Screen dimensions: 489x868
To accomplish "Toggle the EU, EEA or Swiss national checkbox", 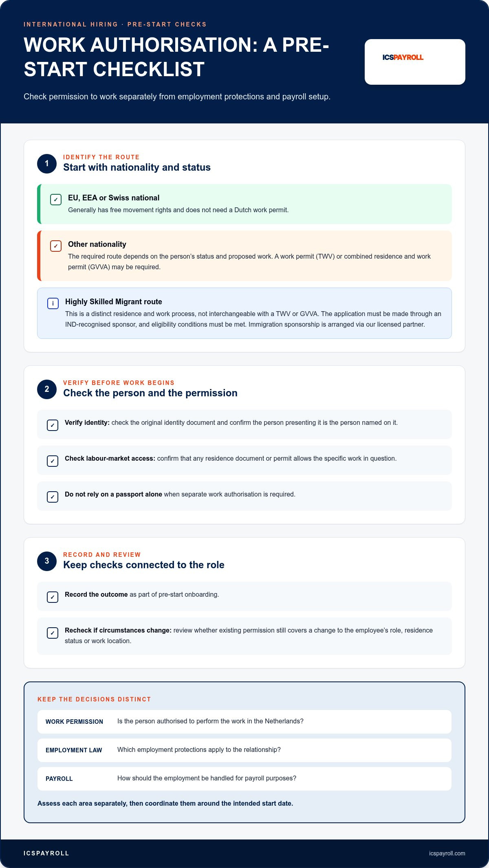I will pos(56,200).
